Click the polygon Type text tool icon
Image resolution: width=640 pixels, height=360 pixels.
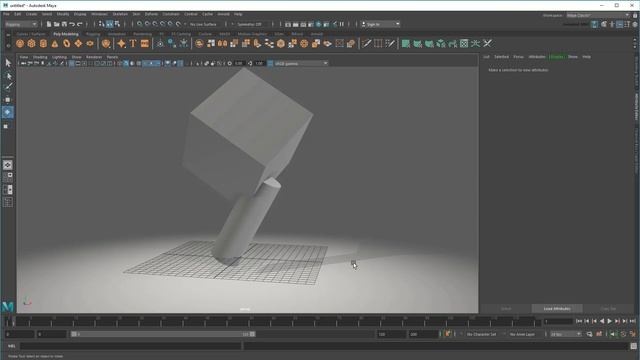tap(133, 44)
